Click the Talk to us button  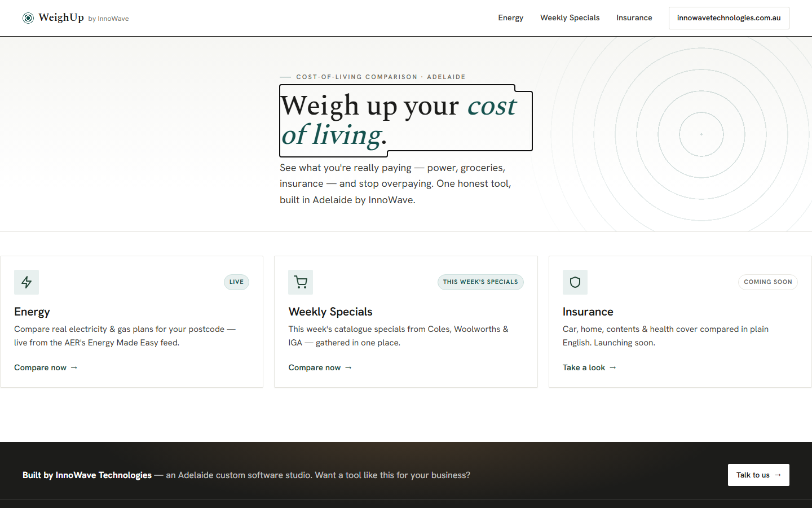coord(758,475)
